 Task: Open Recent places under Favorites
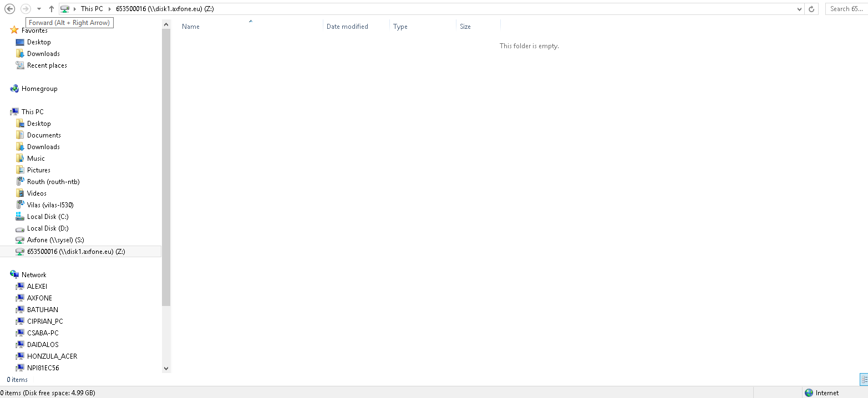pyautogui.click(x=47, y=65)
